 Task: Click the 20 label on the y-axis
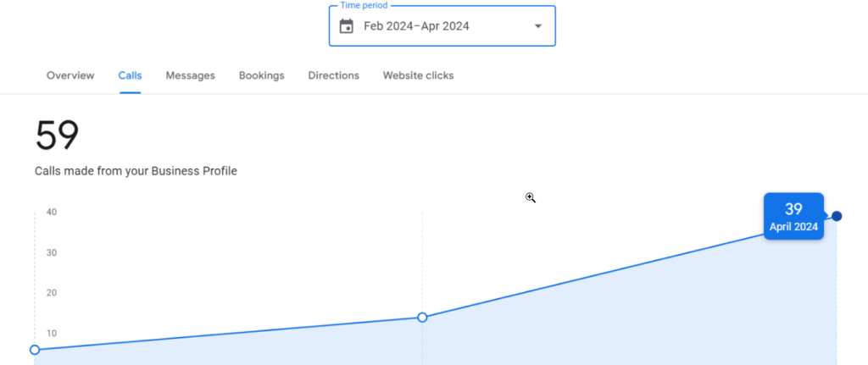52,293
